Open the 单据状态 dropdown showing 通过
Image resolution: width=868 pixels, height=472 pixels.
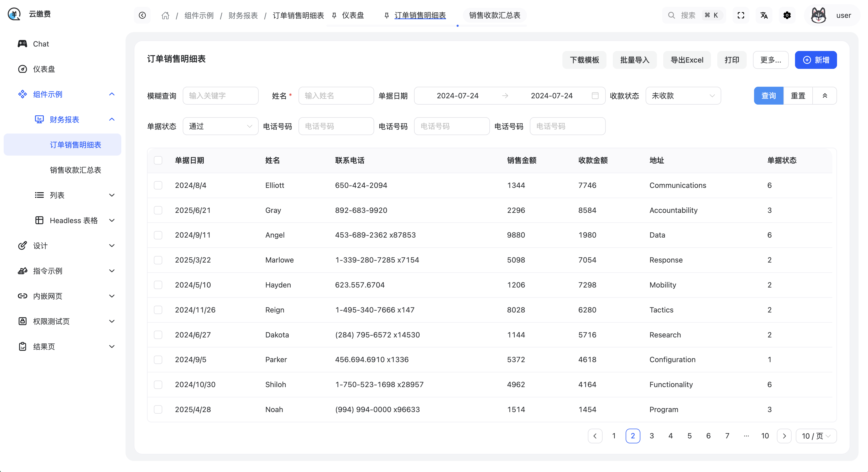coord(220,126)
